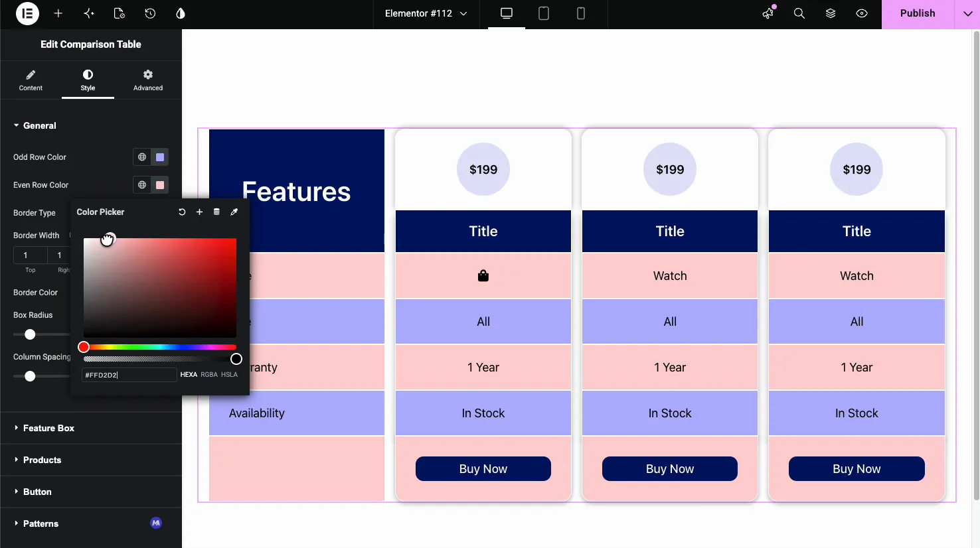
Task: Add color to global with plus icon
Action: pos(199,212)
